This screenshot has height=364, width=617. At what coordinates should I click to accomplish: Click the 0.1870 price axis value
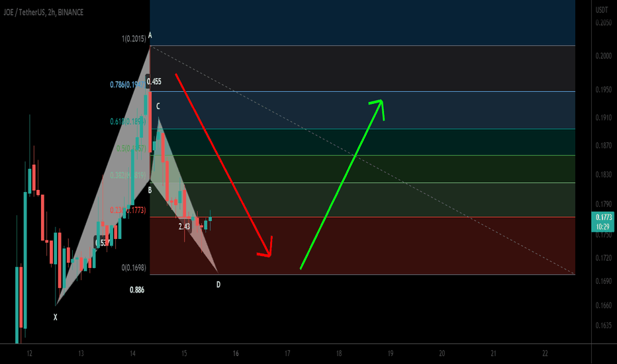coord(604,146)
